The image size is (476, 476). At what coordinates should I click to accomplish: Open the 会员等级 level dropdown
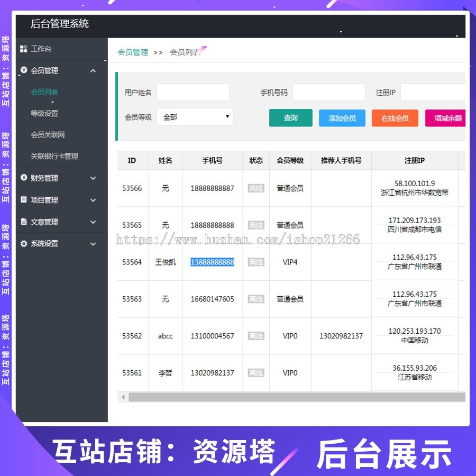click(195, 116)
